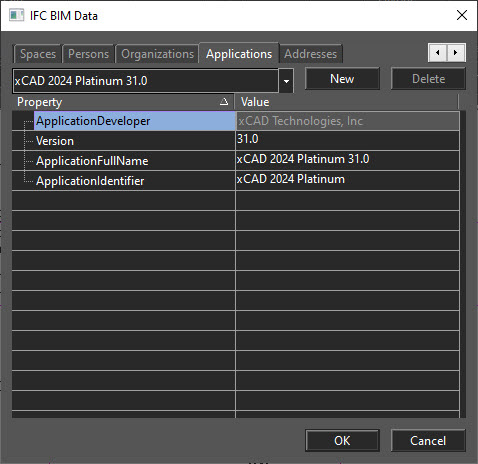The width and height of the screenshot is (478, 464).
Task: Edit the 31.0 version value cell
Action: click(x=348, y=141)
